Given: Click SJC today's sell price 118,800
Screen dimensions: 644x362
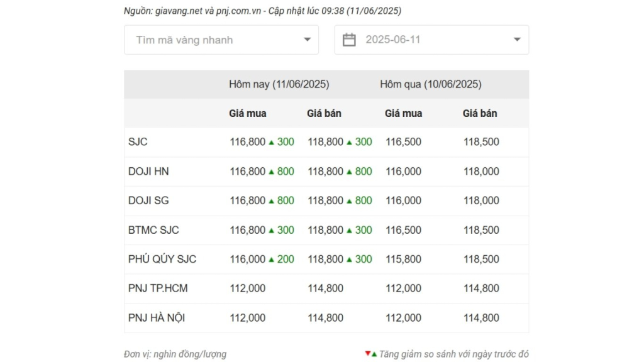Looking at the screenshot, I should point(326,142).
